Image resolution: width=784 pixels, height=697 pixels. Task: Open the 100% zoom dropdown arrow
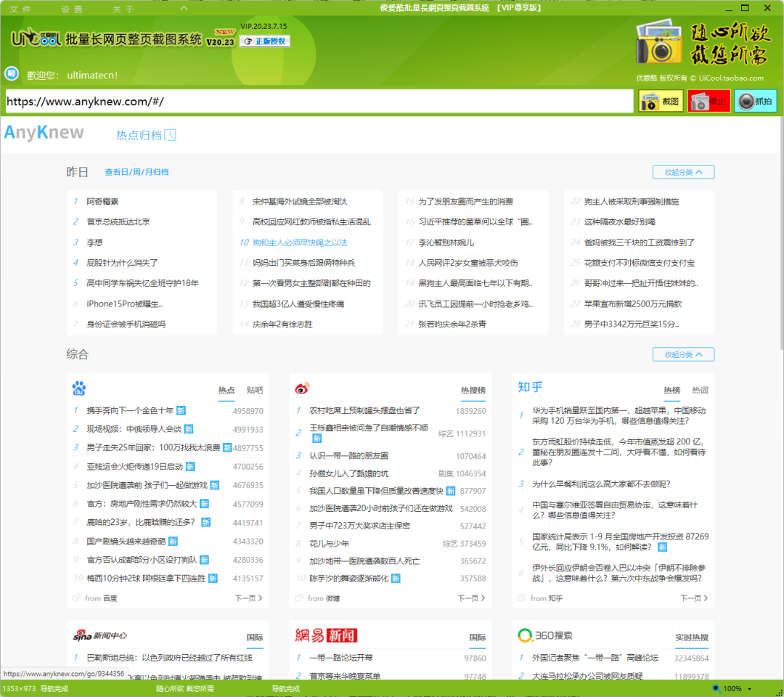pyautogui.click(x=749, y=689)
